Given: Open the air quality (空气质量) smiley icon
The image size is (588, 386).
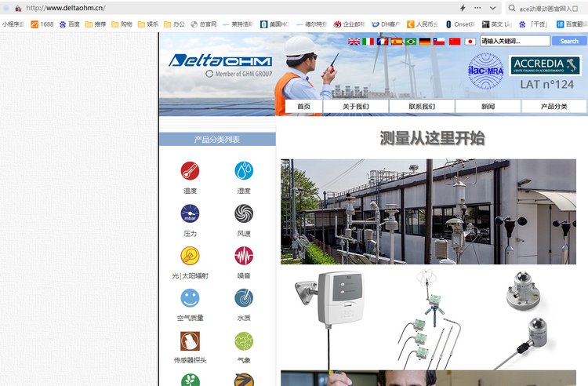Looking at the screenshot, I should [190, 298].
